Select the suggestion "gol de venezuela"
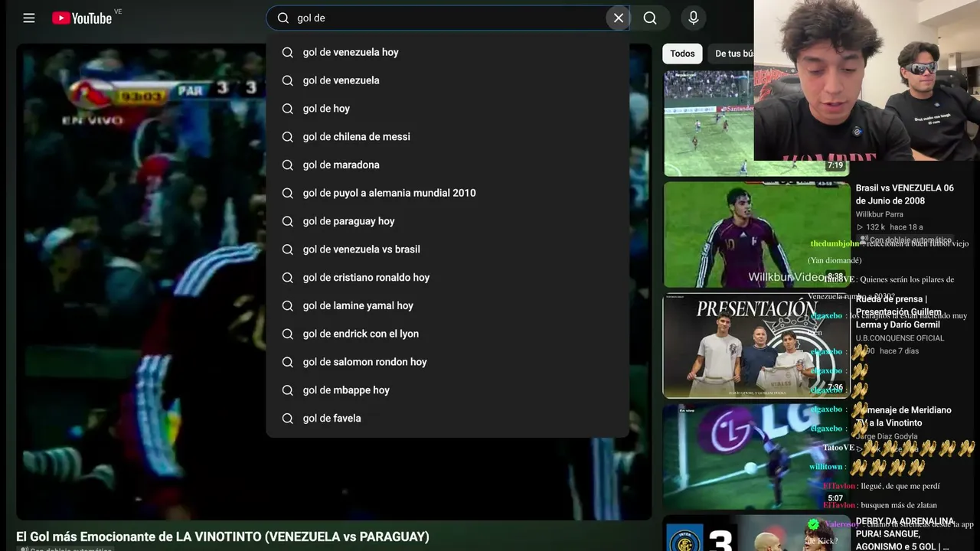Screen dimensions: 980x551 [x=448, y=80]
